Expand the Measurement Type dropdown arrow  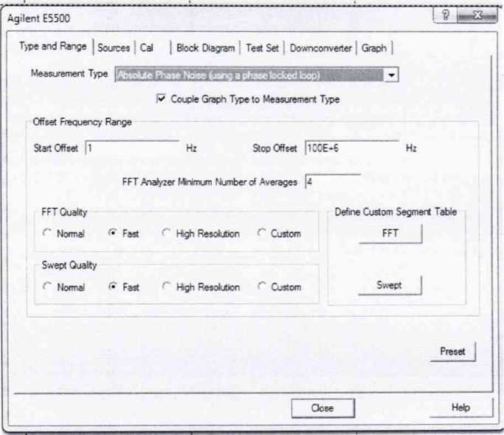(x=391, y=75)
